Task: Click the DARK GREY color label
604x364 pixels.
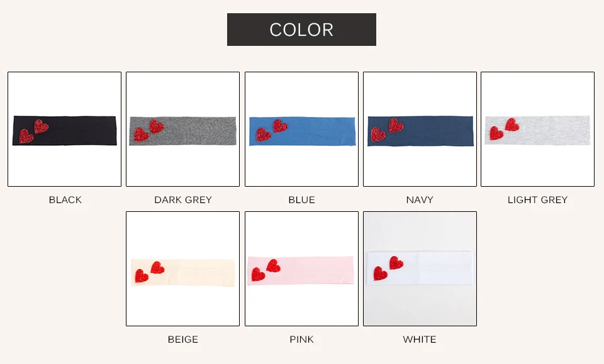Action: click(183, 200)
